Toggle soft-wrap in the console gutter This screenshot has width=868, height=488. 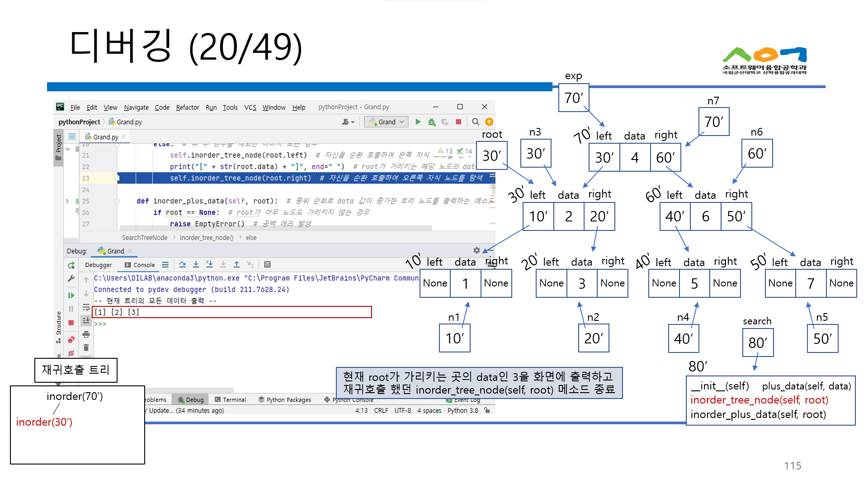pyautogui.click(x=86, y=307)
